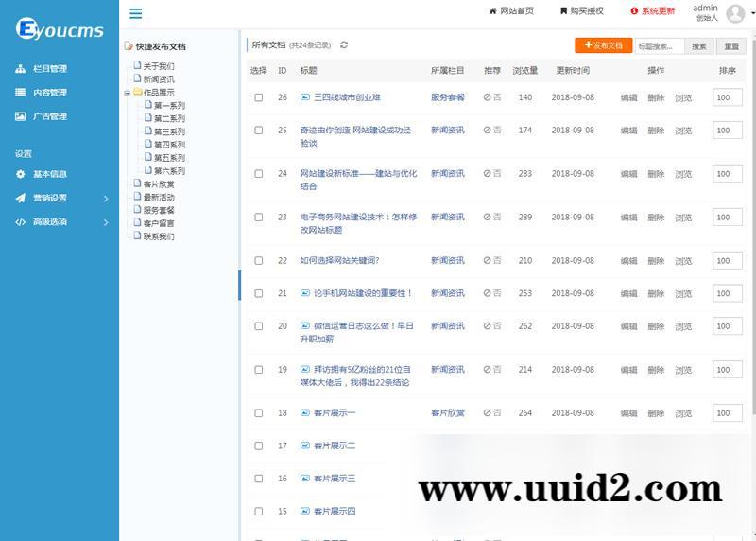The image size is (756, 541).
Task: Select checkbox for document ID 20
Action: tap(259, 326)
